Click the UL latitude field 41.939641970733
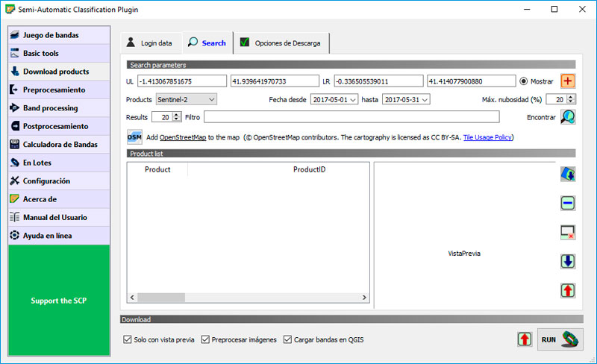Image resolution: width=597 pixels, height=364 pixels. pyautogui.click(x=275, y=81)
